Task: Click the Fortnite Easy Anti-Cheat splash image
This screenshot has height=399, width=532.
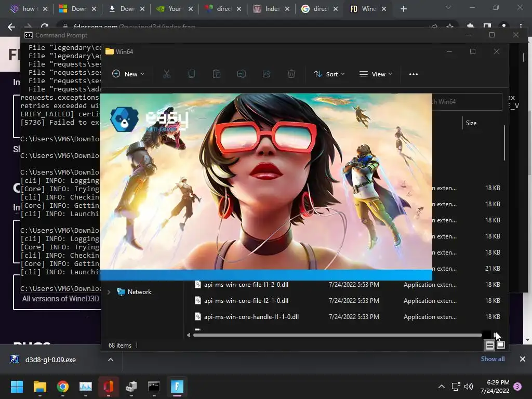Action: pyautogui.click(x=266, y=181)
